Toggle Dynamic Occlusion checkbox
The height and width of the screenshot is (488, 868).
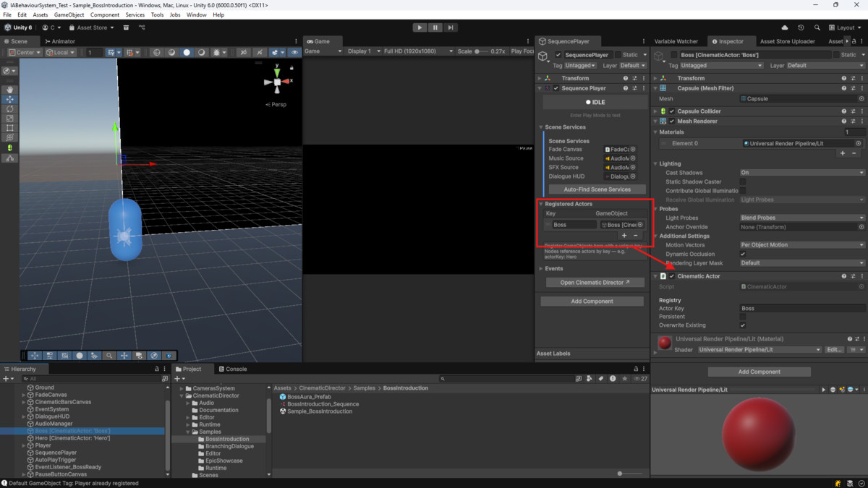tap(743, 254)
